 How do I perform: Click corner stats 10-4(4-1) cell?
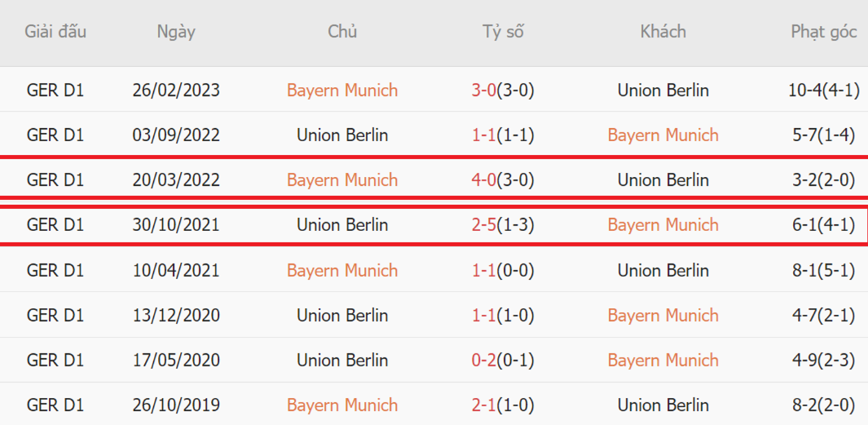[824, 91]
